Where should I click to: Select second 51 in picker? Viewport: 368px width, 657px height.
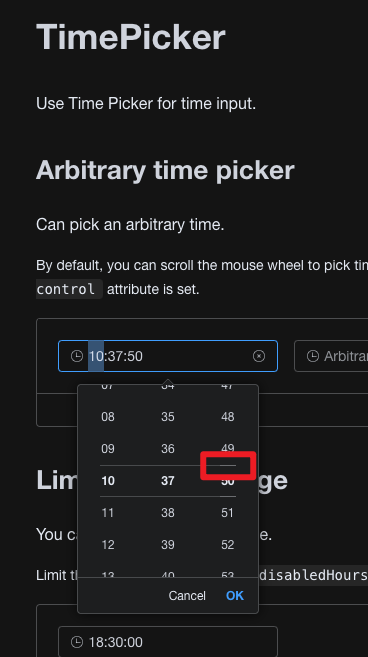pyautogui.click(x=228, y=512)
